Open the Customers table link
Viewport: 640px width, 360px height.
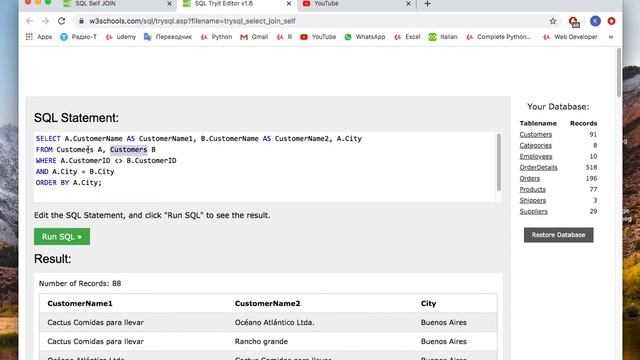coord(536,134)
